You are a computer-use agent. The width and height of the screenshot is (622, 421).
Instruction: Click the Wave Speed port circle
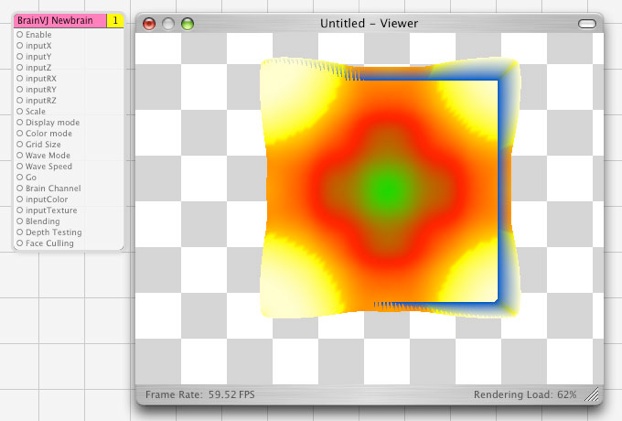tap(19, 166)
